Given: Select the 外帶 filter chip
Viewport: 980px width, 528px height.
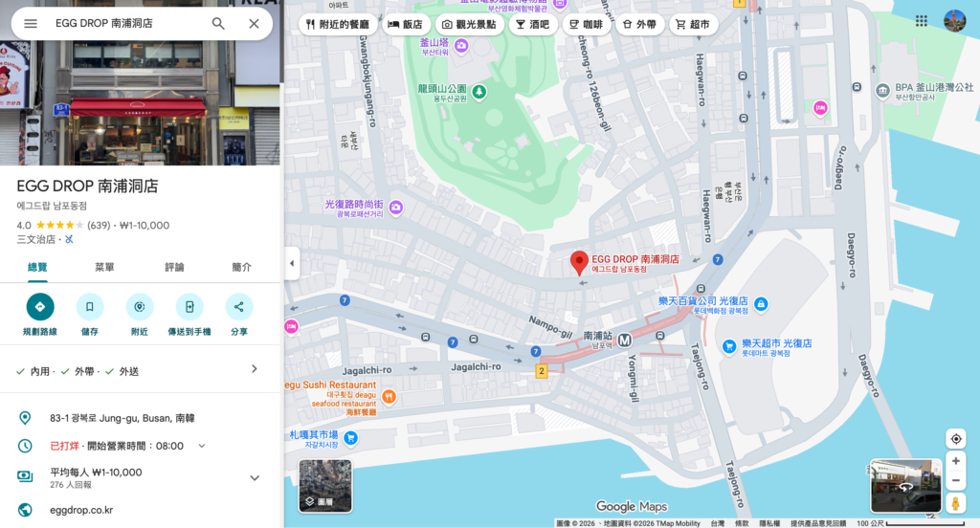Looking at the screenshot, I should 639,24.
